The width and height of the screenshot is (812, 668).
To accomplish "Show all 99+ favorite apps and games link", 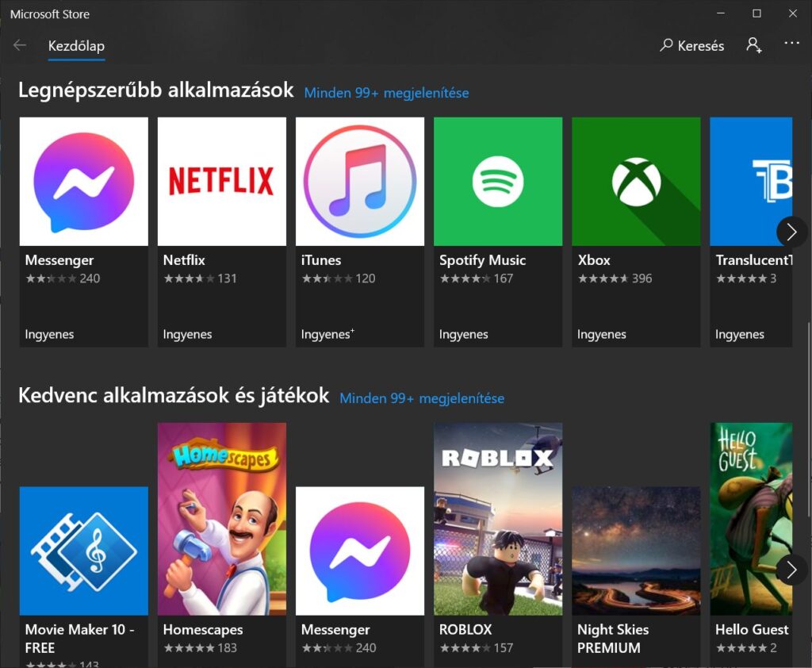I will [422, 398].
